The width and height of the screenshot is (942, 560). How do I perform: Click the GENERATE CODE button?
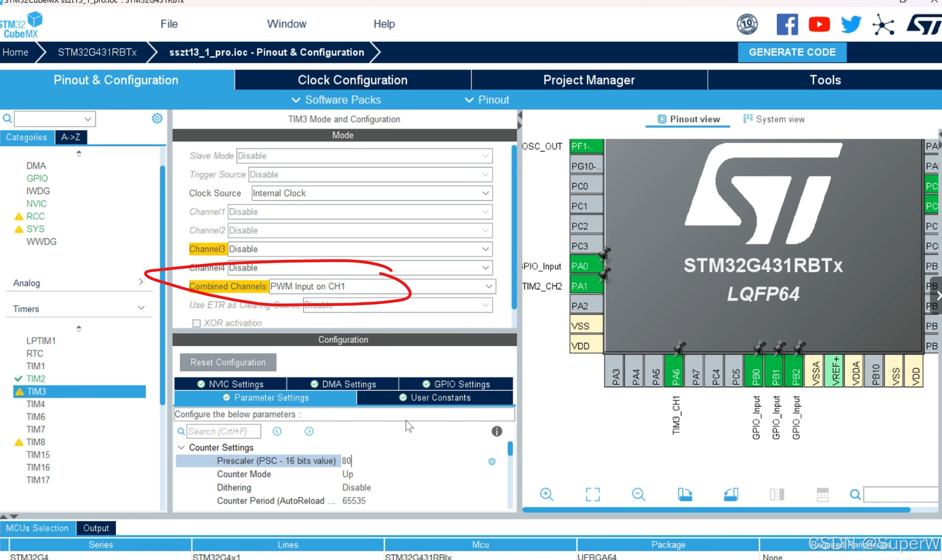[792, 52]
